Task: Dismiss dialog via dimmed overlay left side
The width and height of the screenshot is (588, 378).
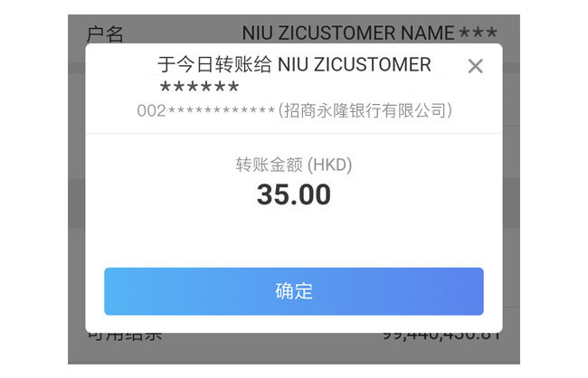Action: (77, 187)
